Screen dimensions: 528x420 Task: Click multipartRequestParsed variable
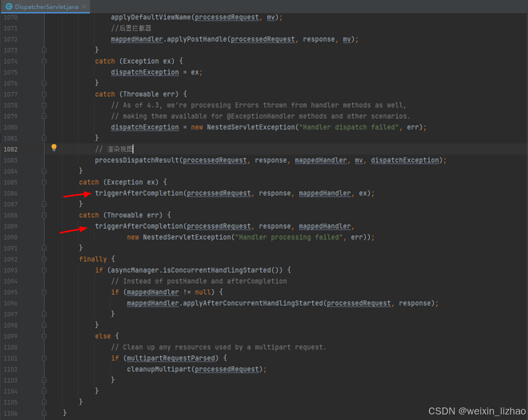click(170, 358)
